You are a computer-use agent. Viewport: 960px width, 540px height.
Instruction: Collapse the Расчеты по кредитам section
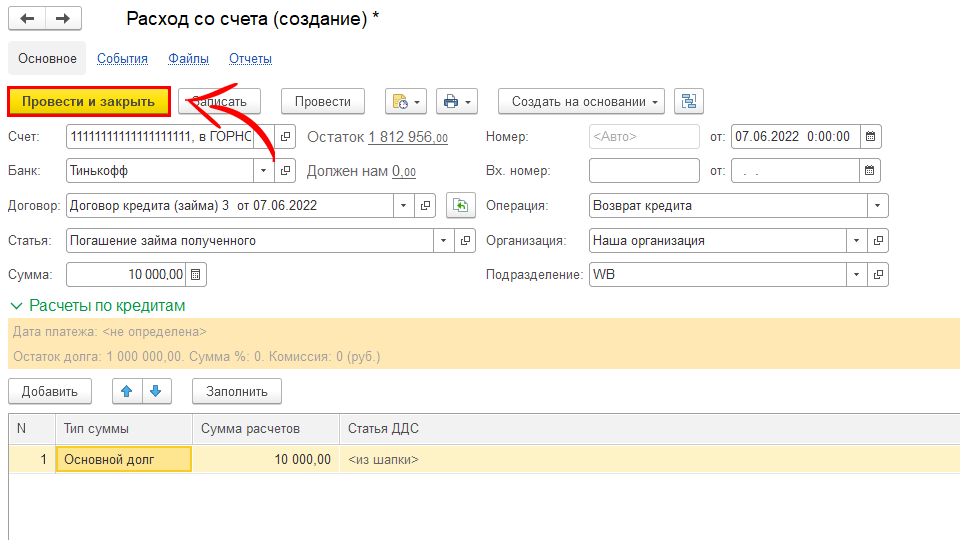(16, 305)
